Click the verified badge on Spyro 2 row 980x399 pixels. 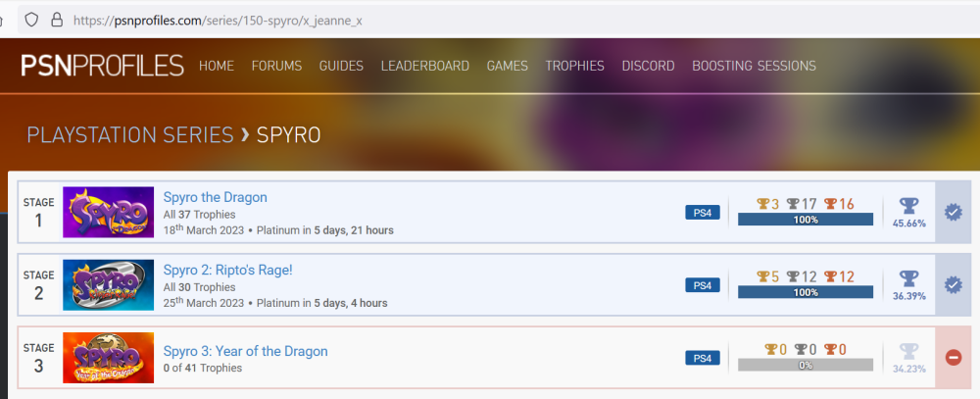click(953, 284)
